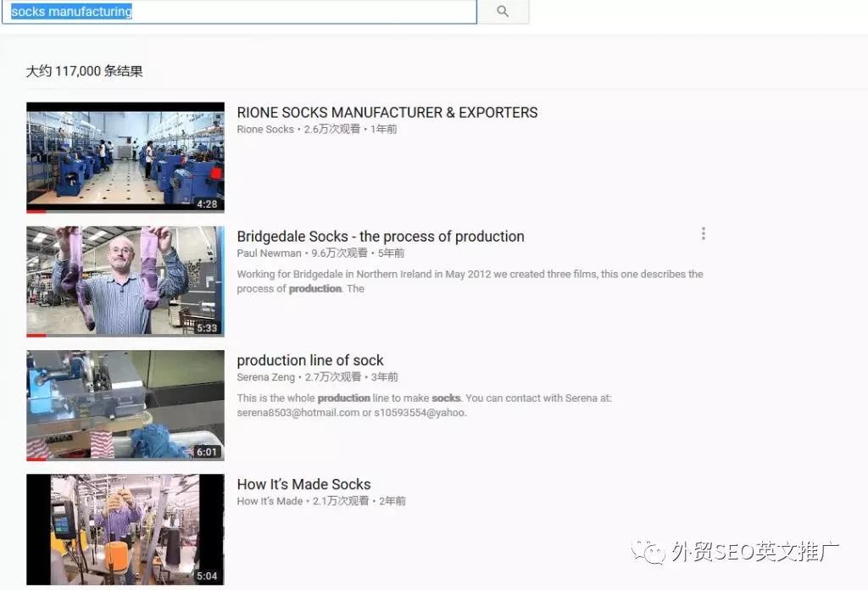
Task: Visit the Paul Newman channel
Action: (269, 253)
